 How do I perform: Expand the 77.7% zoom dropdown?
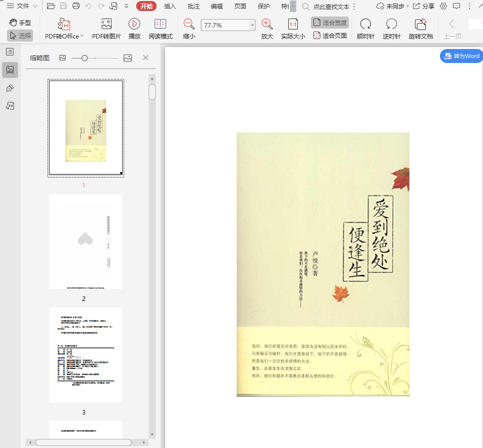point(252,25)
